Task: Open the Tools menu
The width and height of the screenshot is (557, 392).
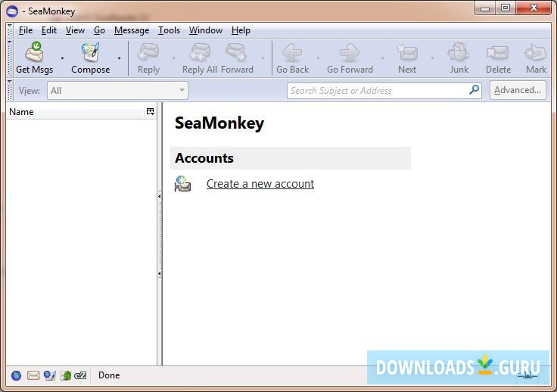Action: click(x=169, y=30)
